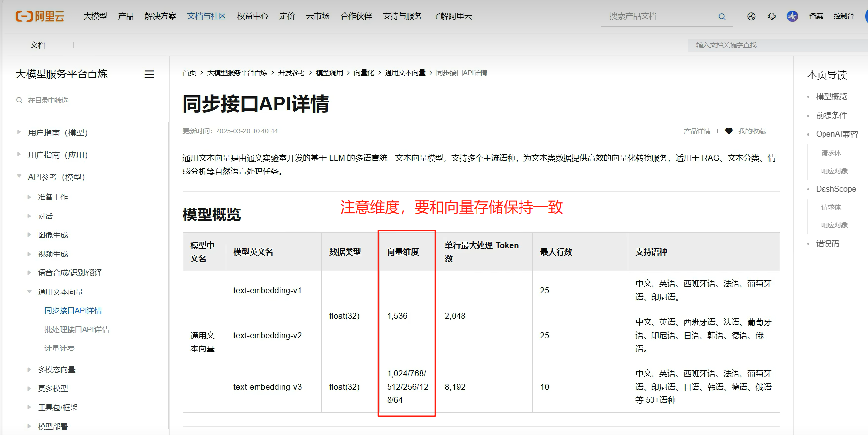This screenshot has width=868, height=435.
Task: Expand 视频生成 section
Action: click(29, 254)
